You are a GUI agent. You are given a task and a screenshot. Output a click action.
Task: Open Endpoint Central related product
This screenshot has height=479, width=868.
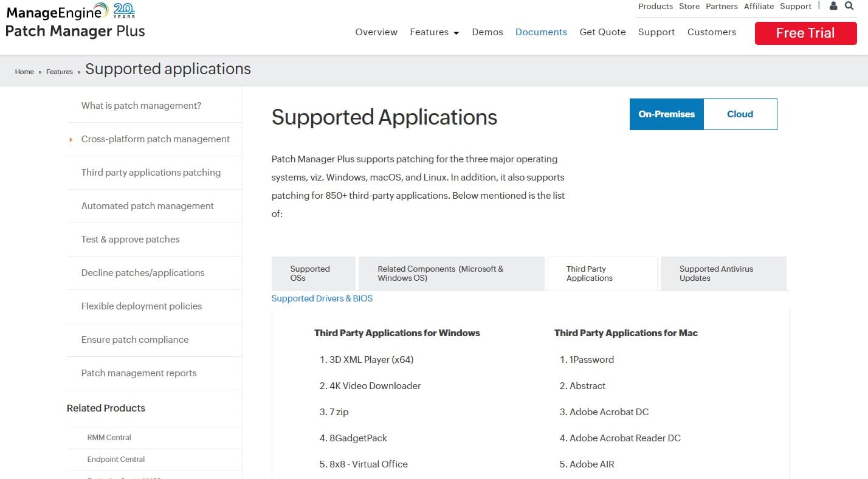(x=116, y=460)
